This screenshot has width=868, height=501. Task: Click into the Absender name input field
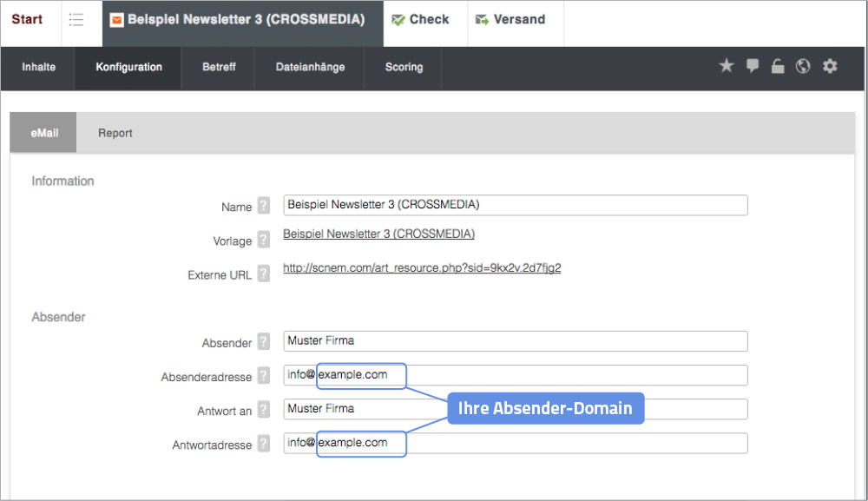pos(515,341)
